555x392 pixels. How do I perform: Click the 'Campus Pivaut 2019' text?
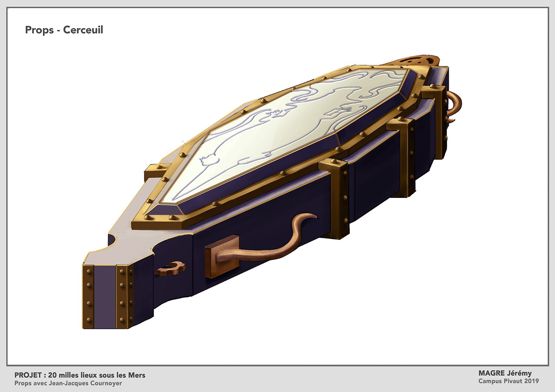[509, 381]
